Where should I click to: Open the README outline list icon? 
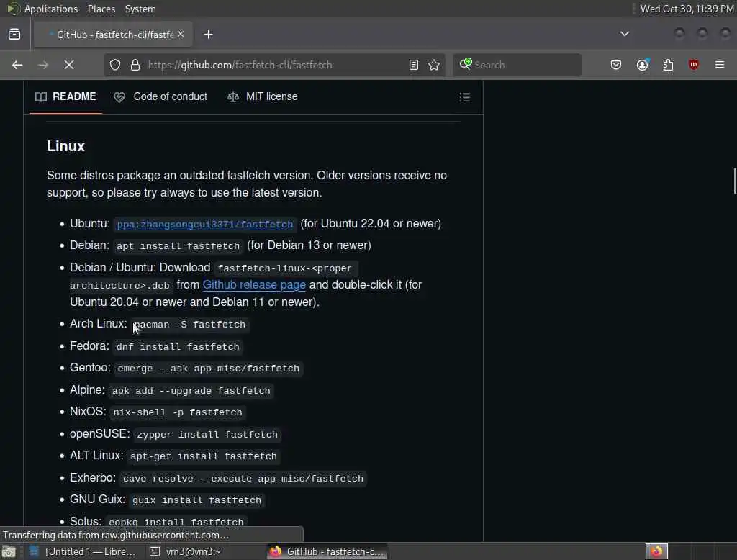tap(464, 97)
